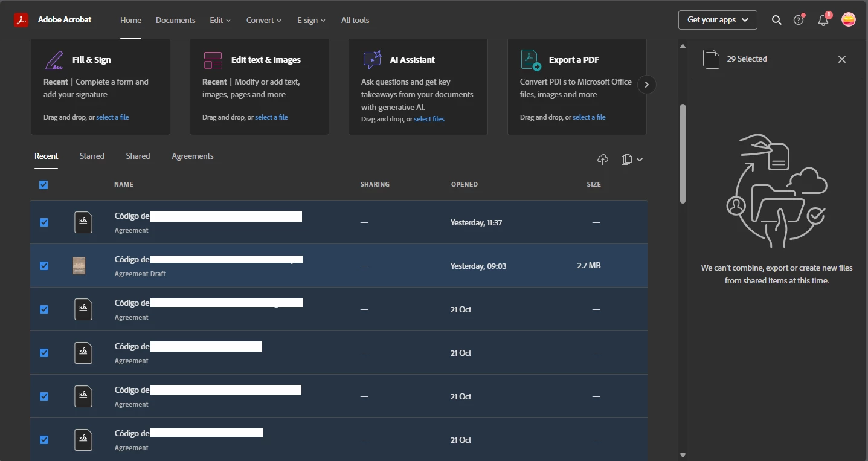
Task: Click the Agreement Draft label
Action: pyautogui.click(x=140, y=274)
